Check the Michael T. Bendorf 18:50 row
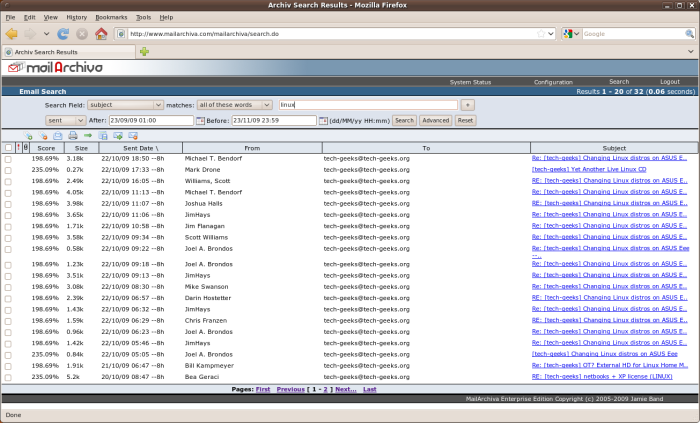Screen dimensions: 700x423 click(8, 159)
